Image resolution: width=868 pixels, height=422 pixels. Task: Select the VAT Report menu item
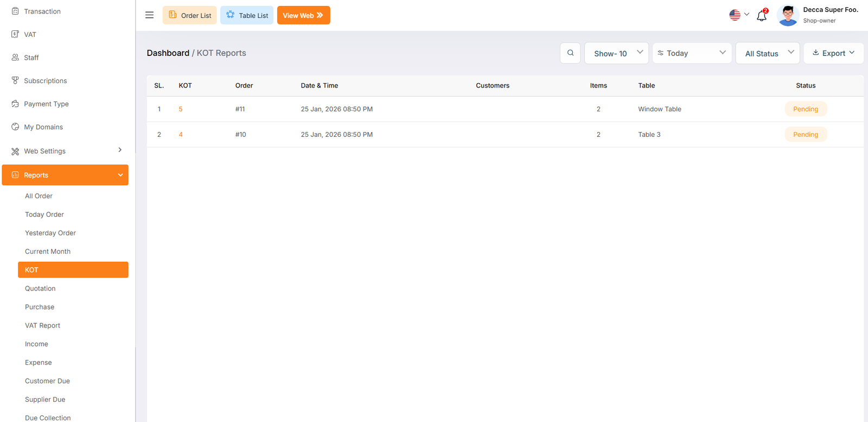(42, 325)
